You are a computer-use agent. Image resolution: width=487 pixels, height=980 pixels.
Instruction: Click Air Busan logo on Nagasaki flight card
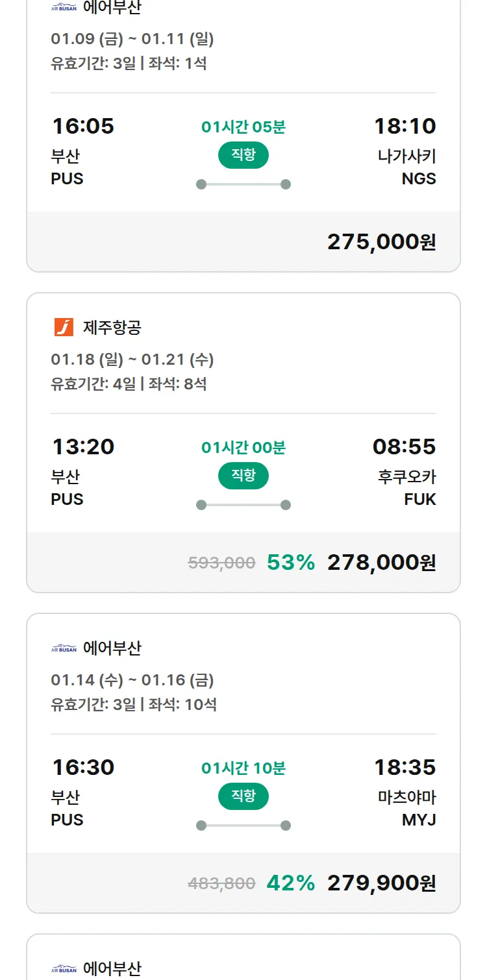[x=64, y=8]
